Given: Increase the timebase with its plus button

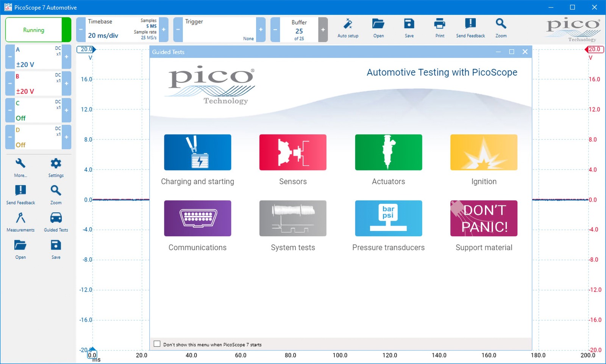Looking at the screenshot, I should [164, 30].
